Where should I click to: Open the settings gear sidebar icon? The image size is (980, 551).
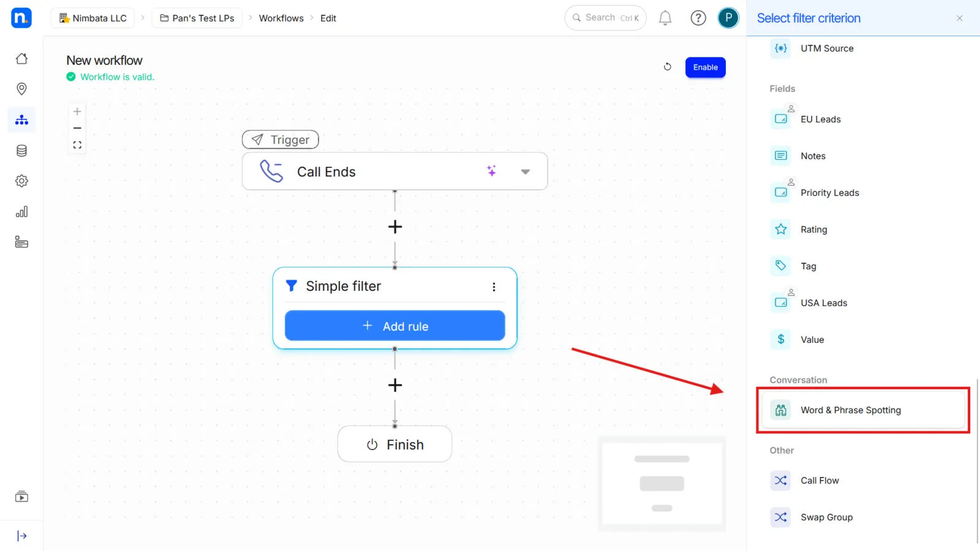pyautogui.click(x=21, y=181)
